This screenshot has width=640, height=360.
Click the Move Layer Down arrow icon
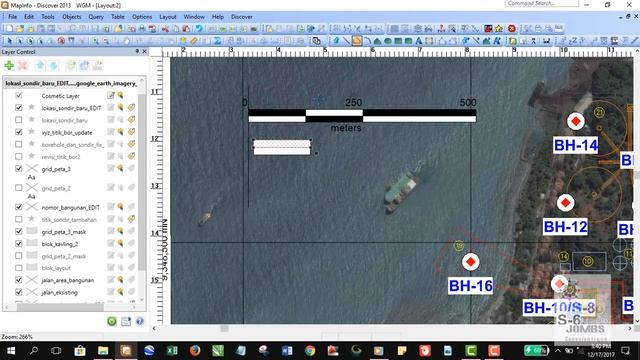coord(53,65)
